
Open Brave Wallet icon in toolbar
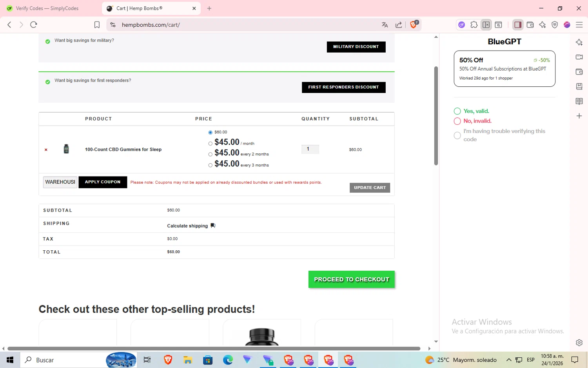point(530,25)
